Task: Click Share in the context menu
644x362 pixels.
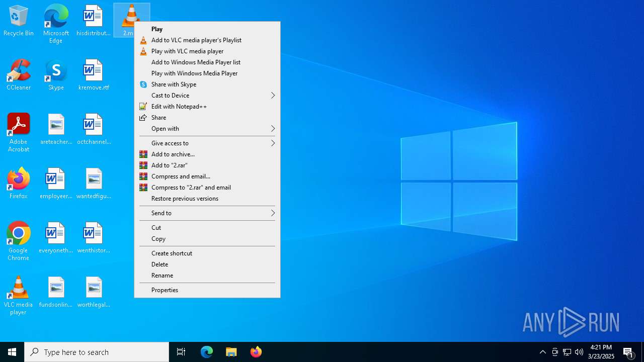Action: (x=207, y=118)
